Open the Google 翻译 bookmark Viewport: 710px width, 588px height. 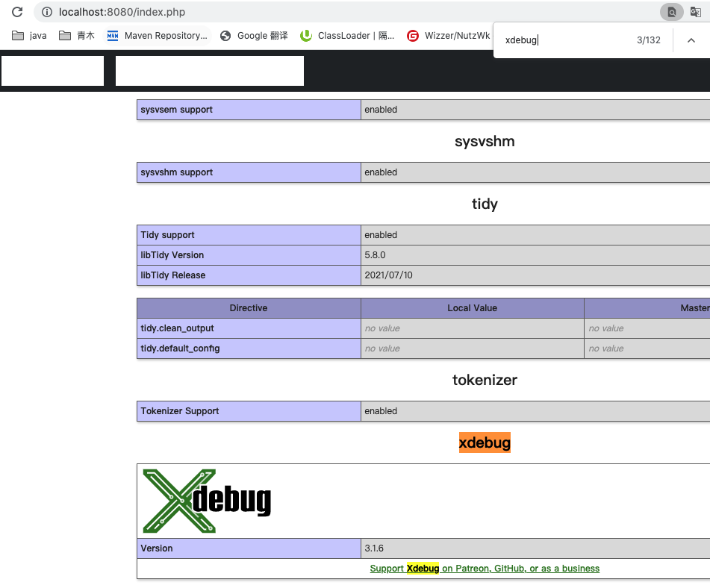254,36
